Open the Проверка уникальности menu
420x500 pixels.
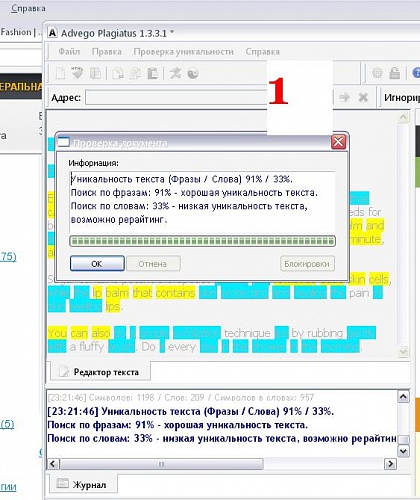pyautogui.click(x=183, y=52)
